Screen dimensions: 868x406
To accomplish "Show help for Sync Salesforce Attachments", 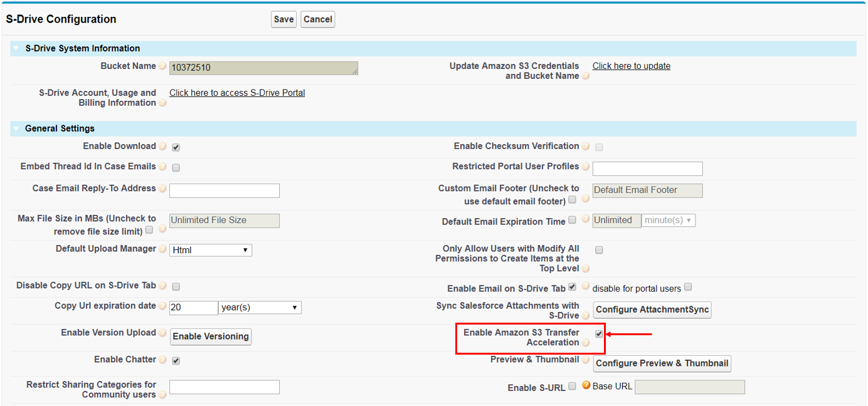I will pyautogui.click(x=586, y=316).
